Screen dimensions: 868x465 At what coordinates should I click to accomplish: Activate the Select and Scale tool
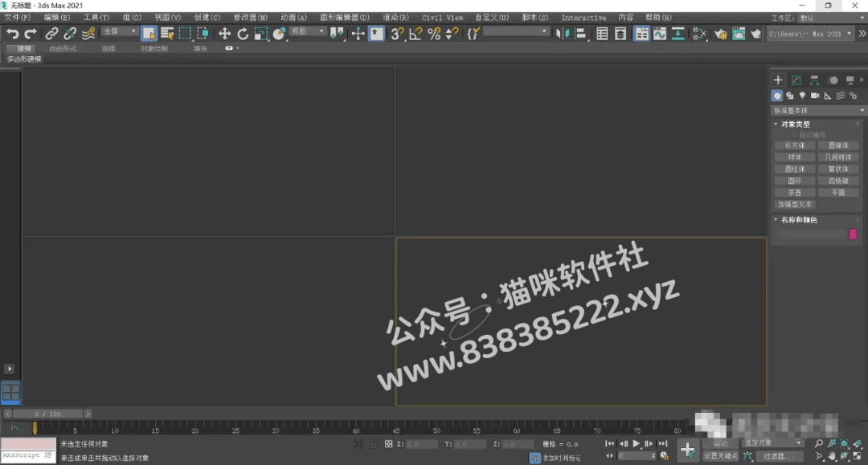[x=260, y=34]
